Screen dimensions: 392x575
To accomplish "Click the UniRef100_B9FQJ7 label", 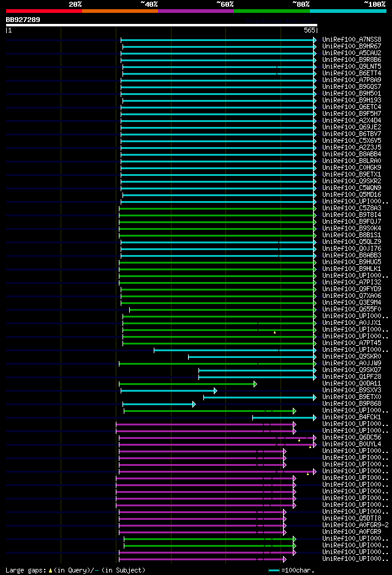I will pos(352,222).
